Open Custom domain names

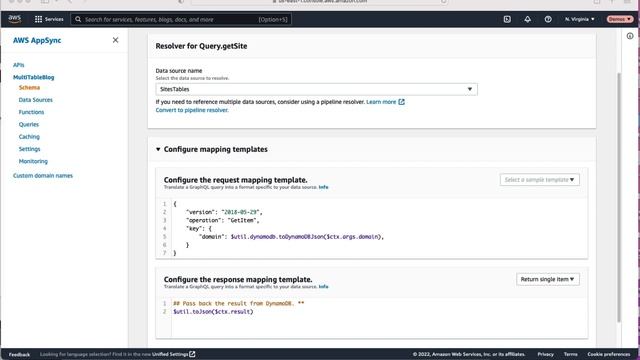tap(43, 176)
